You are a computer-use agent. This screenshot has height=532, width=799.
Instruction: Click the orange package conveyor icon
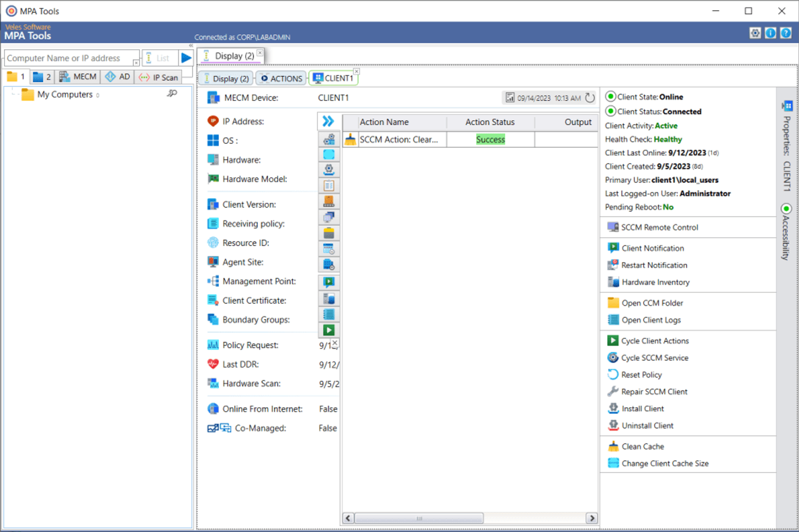click(x=329, y=201)
